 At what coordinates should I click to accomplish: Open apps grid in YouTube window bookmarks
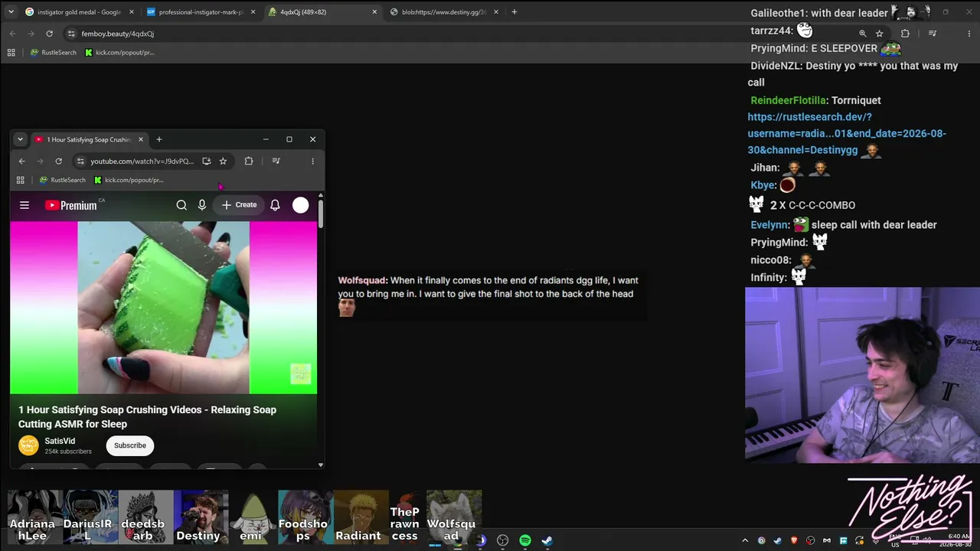pos(21,180)
